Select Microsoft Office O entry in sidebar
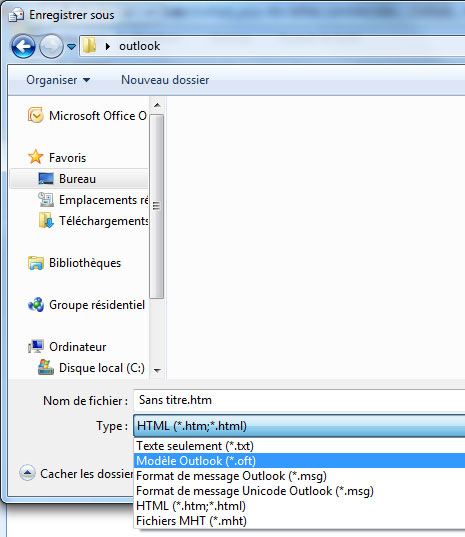 (98, 116)
